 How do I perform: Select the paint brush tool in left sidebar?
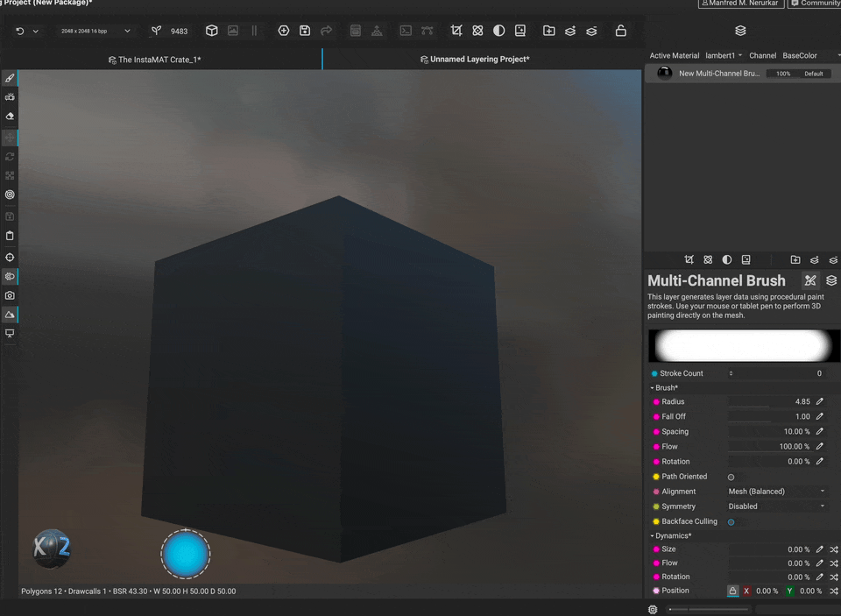(10, 78)
